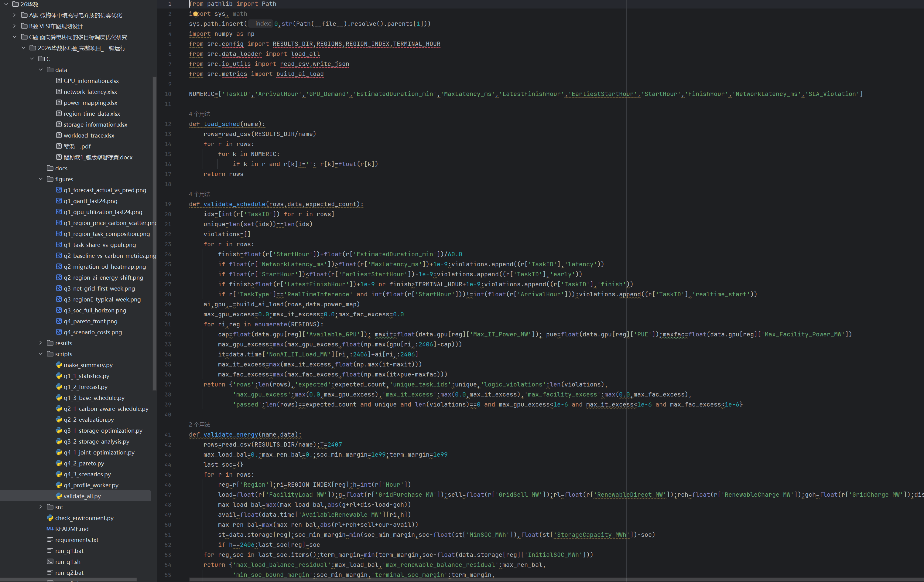Expand the src folder
Viewport: 924px width, 582px height.
(41, 507)
